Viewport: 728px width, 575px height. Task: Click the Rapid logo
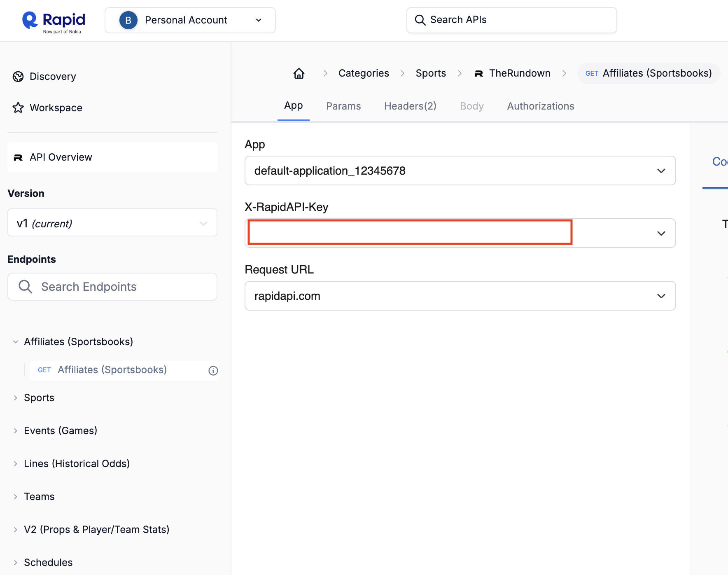click(54, 22)
